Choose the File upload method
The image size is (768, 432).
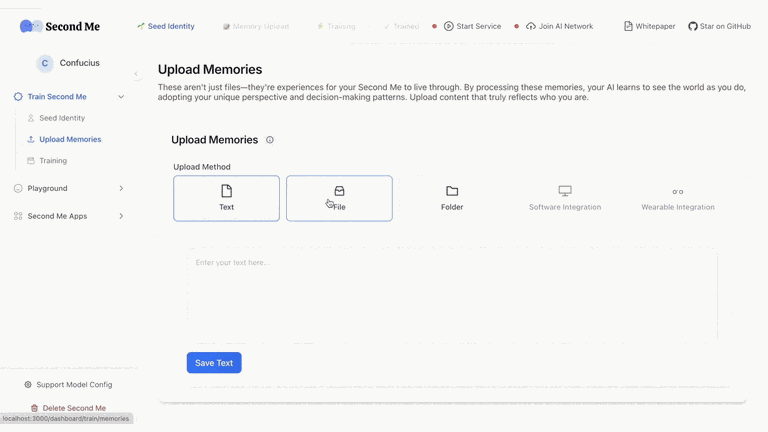point(339,198)
